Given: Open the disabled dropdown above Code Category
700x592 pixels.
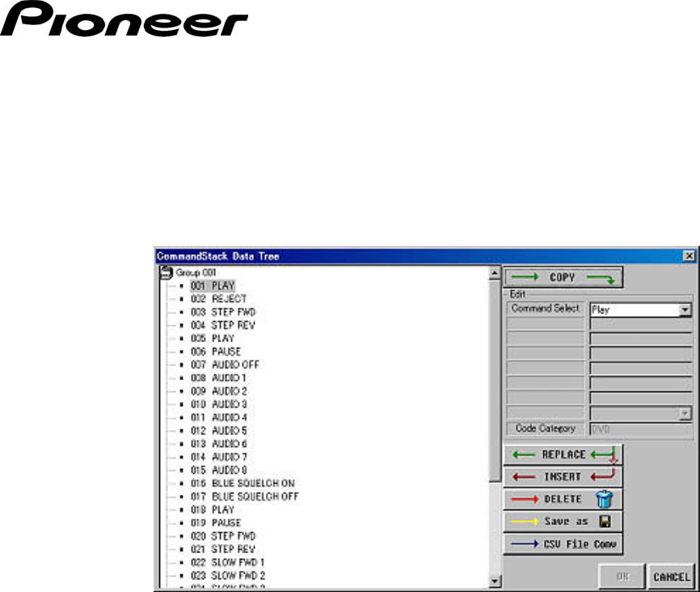Looking at the screenshot, I should (685, 414).
